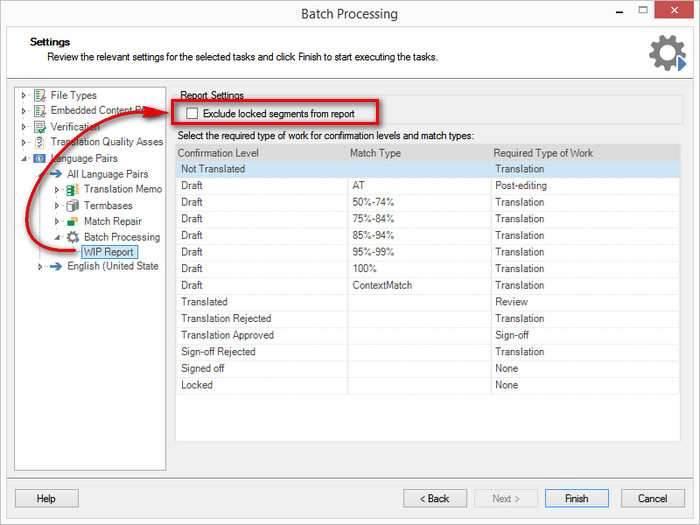Expand the Termbases tree node
This screenshot has width=700, height=525.
[57, 206]
